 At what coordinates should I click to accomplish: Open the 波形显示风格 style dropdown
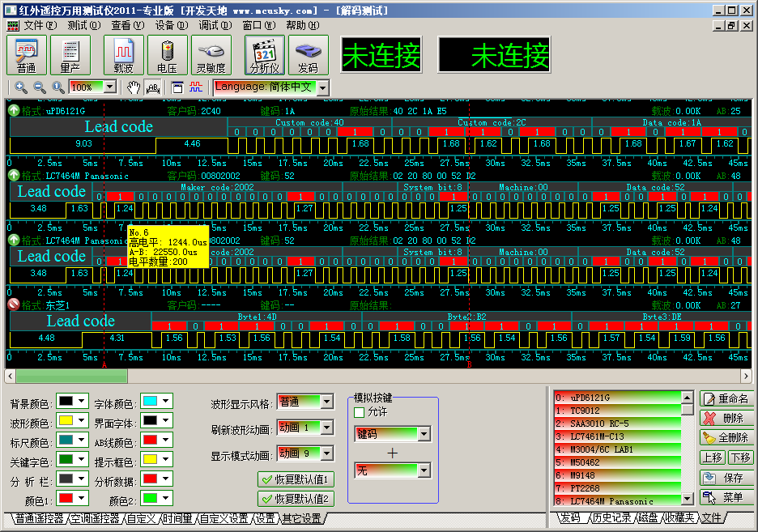pyautogui.click(x=326, y=402)
